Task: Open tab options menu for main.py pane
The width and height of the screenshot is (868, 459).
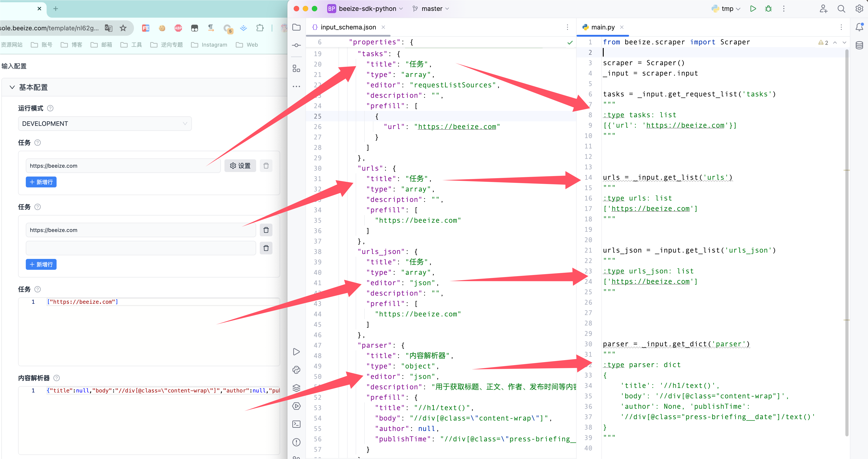Action: pos(841,27)
